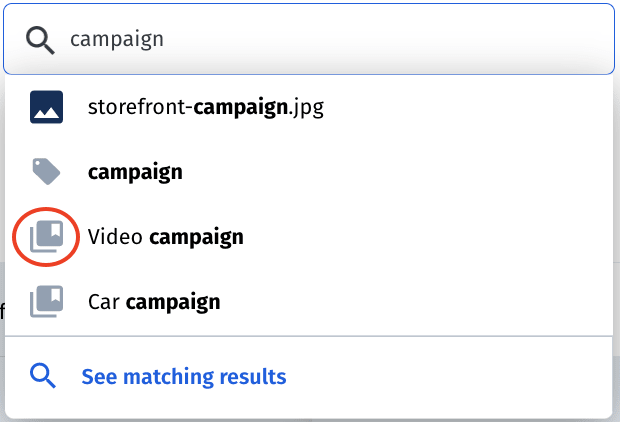620x422 pixels.
Task: Click the blue search icon near See matching results
Action: (x=43, y=376)
